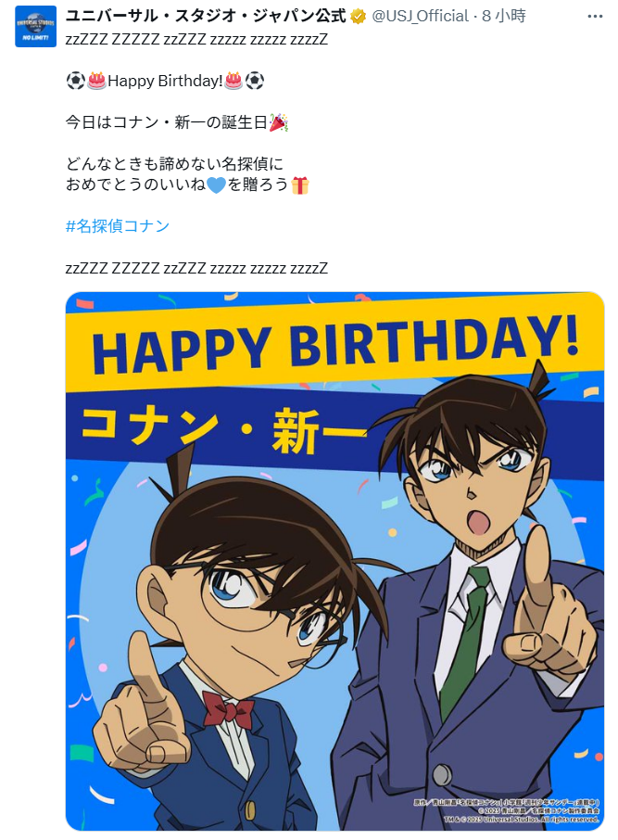
Task: Click the コナン・新一 title on the blue stripe
Action: click(222, 430)
